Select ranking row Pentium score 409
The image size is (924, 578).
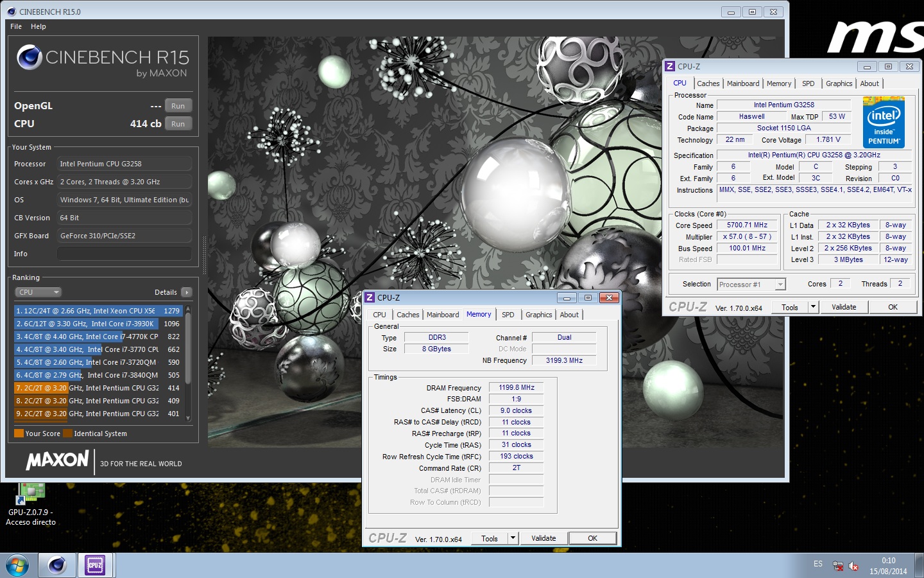click(x=98, y=401)
